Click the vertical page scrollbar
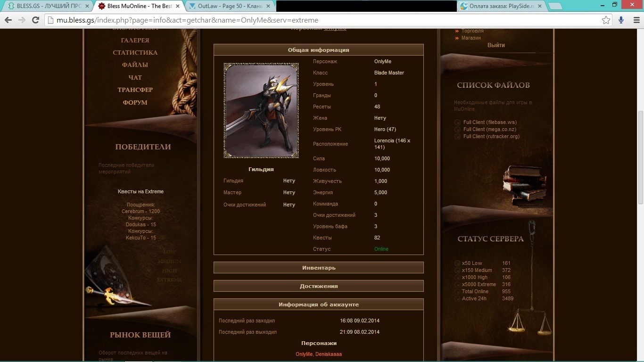The width and height of the screenshot is (644, 362). (x=640, y=157)
